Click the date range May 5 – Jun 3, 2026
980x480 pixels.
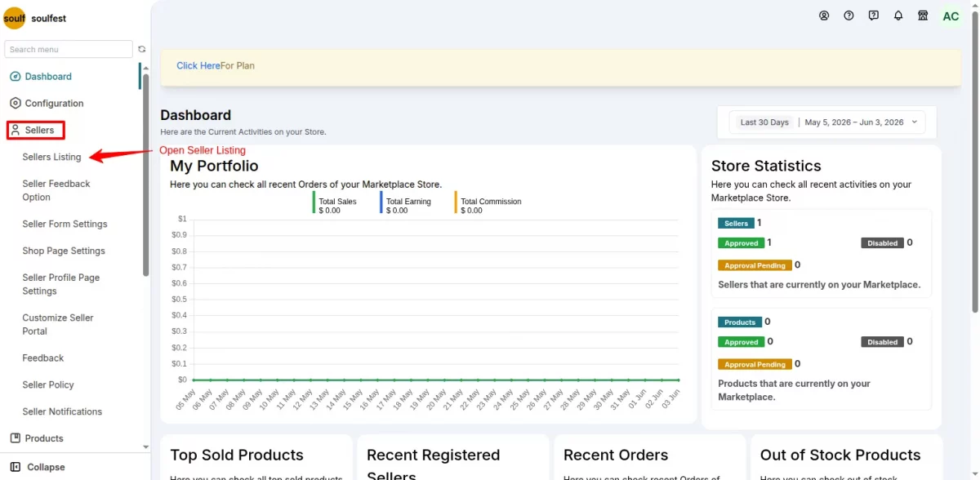pos(854,122)
